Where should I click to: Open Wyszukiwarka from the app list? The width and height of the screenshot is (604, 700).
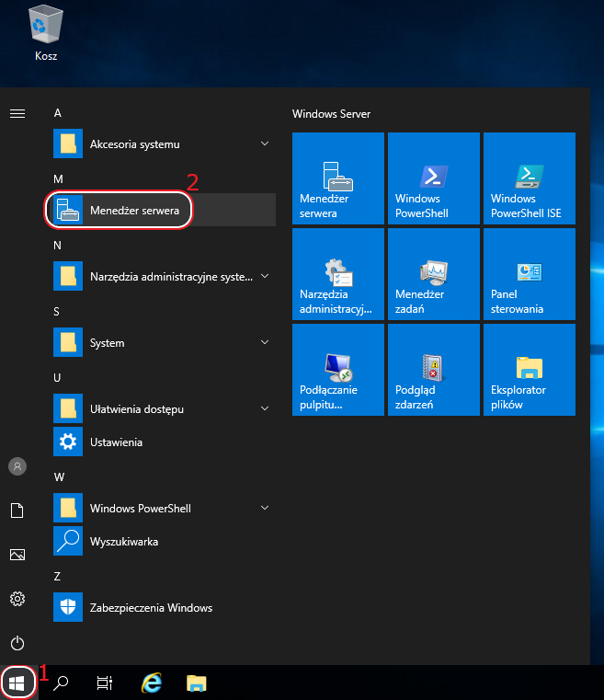click(x=164, y=541)
